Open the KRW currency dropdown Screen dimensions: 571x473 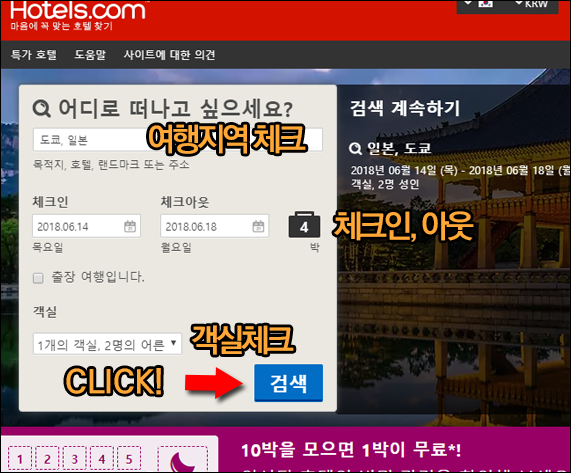(x=531, y=4)
